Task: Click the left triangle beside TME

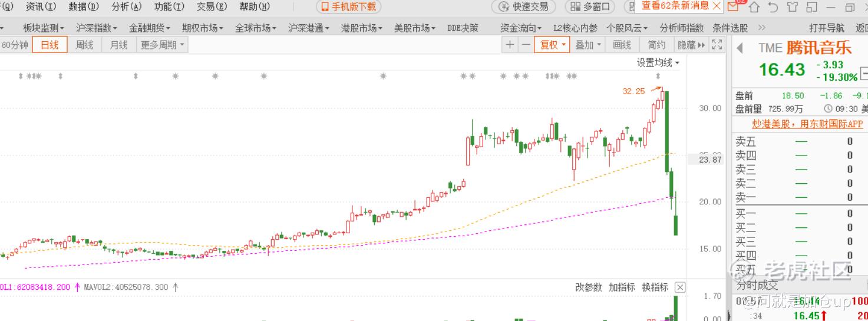Action: 740,48
